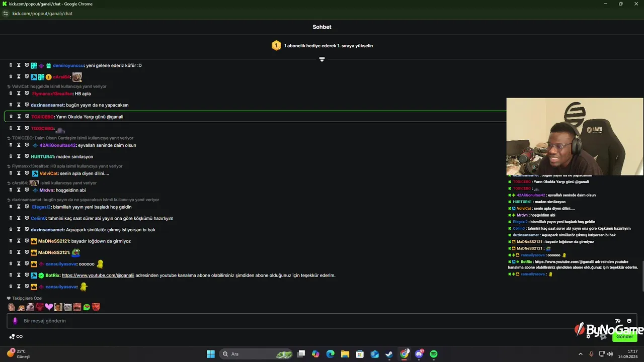Timeout demiroyunccu using the hourglass icon
644x362 pixels.
19,65
